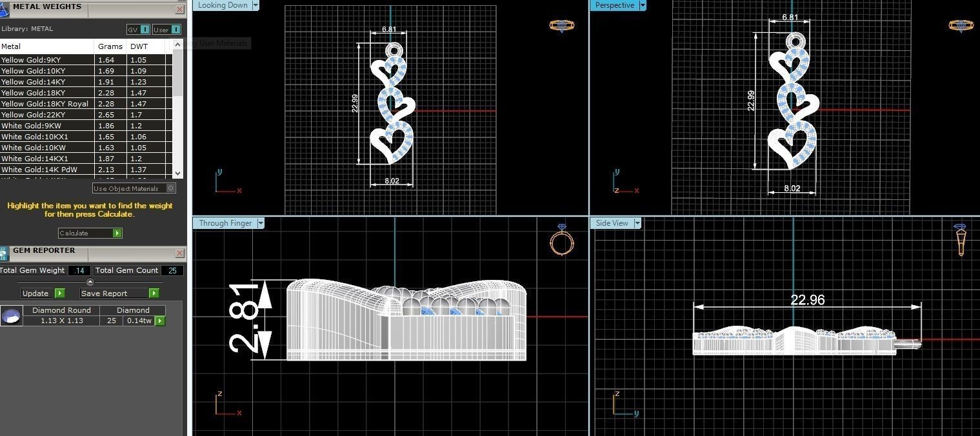Click the 22.96 dimension in Side View
The image size is (980, 436).
(807, 300)
